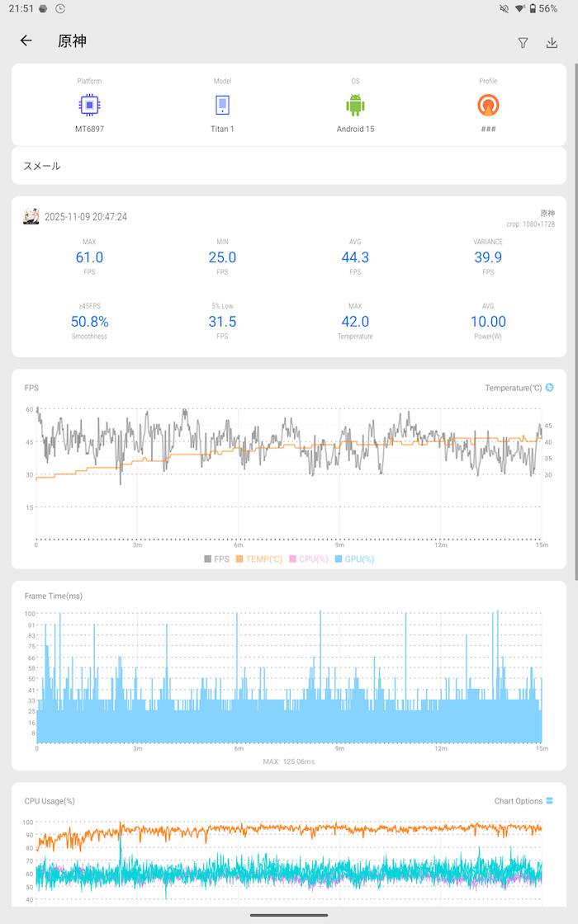The width and height of the screenshot is (578, 924).
Task: Tap the back arrow next to 原神
Action: (26, 41)
